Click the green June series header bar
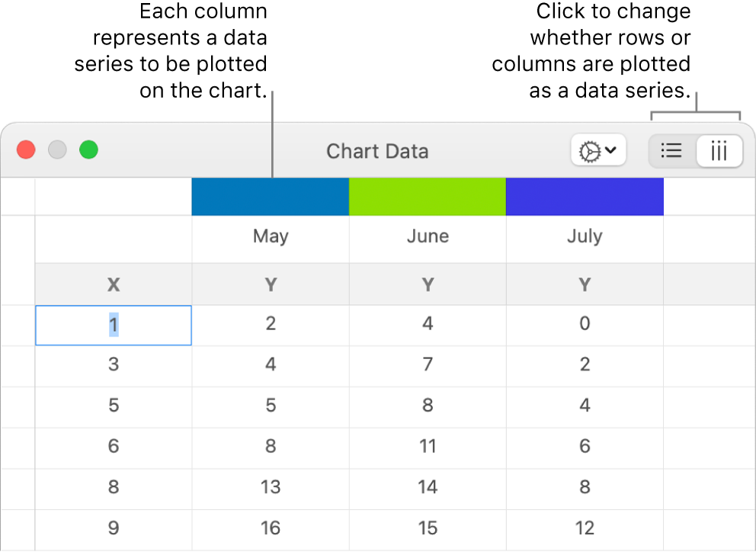 [427, 196]
